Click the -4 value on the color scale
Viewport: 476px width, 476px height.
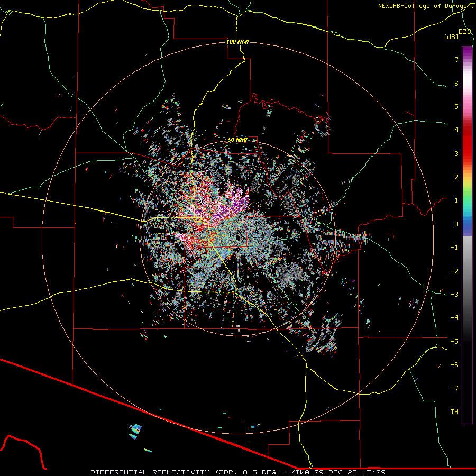coord(454,317)
